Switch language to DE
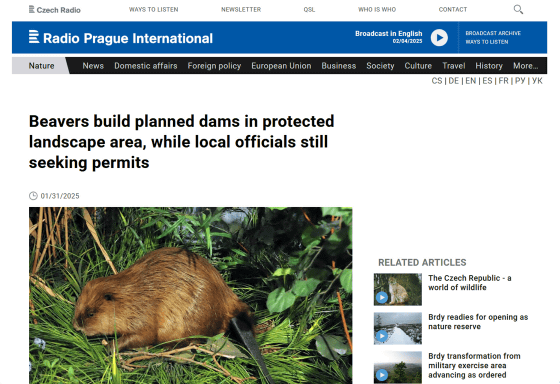 tap(454, 81)
